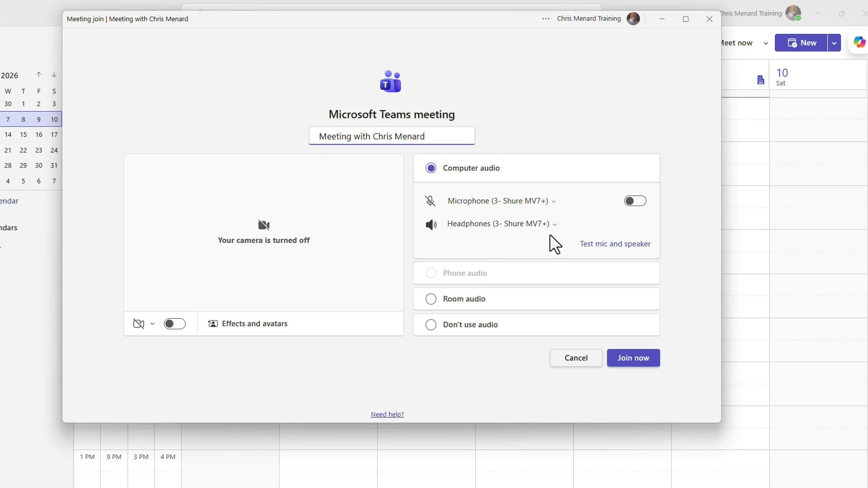The image size is (868, 488).
Task: Close the meeting join window
Action: 709,19
